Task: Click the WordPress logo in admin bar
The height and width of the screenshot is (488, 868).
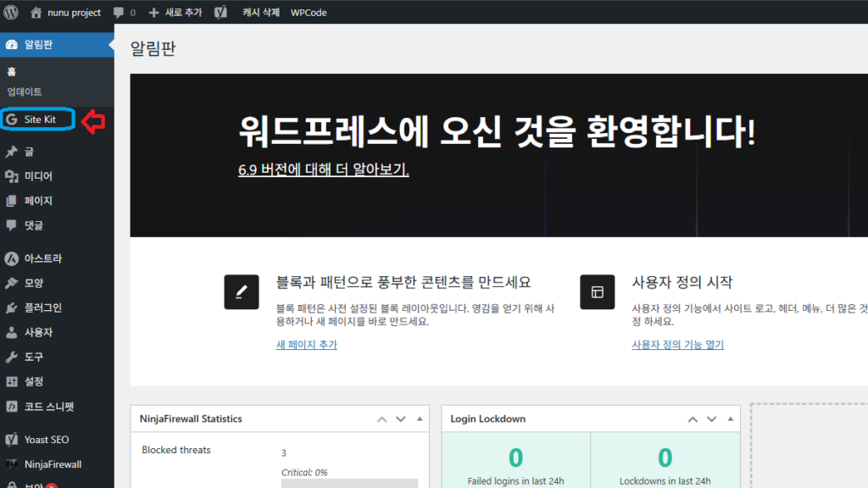Action: (11, 13)
